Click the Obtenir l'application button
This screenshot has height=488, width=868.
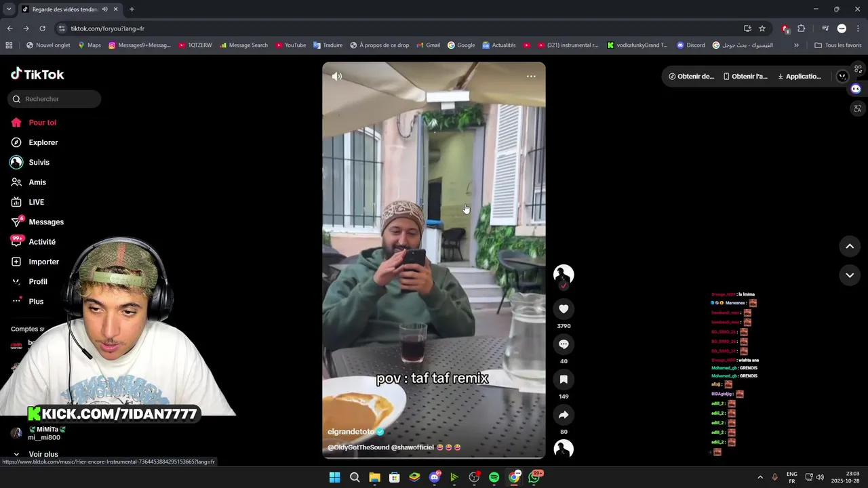coord(746,77)
